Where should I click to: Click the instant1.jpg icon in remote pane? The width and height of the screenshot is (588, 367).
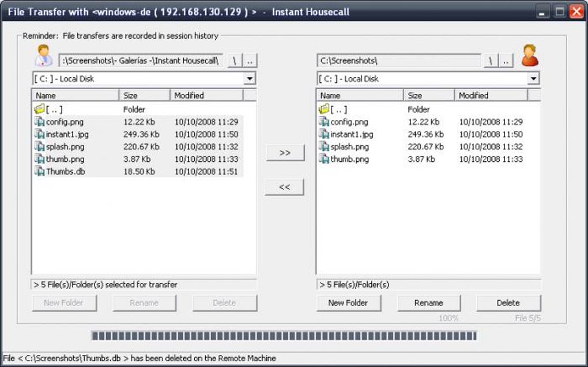326,134
